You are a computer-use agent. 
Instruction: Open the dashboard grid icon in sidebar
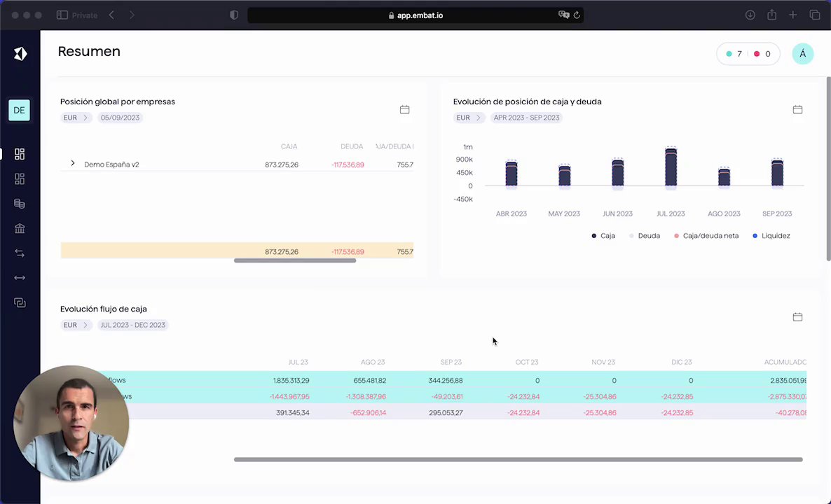tap(20, 154)
